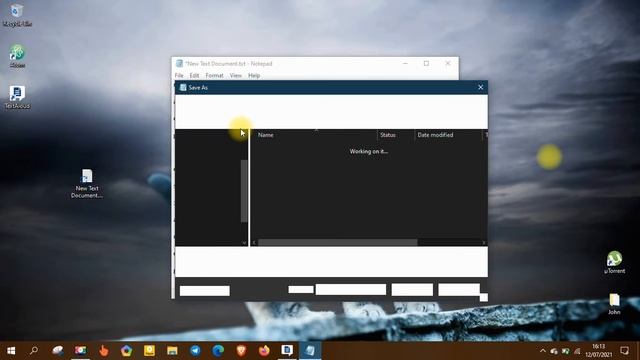640x360 pixels.
Task: Open the uTorrent desktop shortcut
Action: click(x=614, y=262)
